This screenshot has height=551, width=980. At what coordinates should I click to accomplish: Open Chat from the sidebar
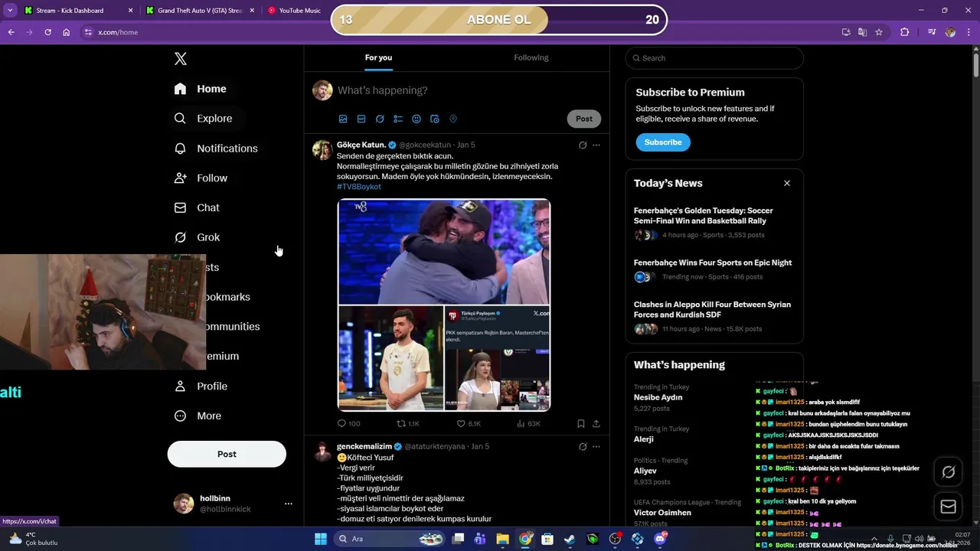point(197,207)
